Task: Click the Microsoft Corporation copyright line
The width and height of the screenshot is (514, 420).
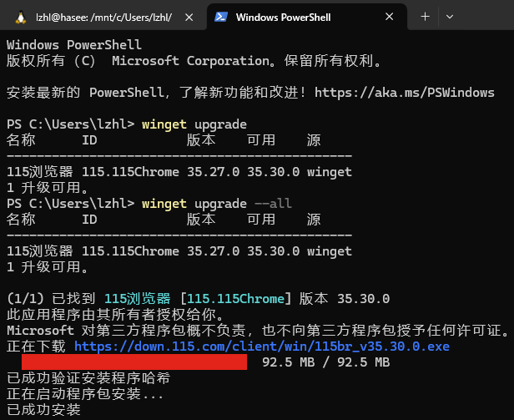Action: [x=194, y=61]
